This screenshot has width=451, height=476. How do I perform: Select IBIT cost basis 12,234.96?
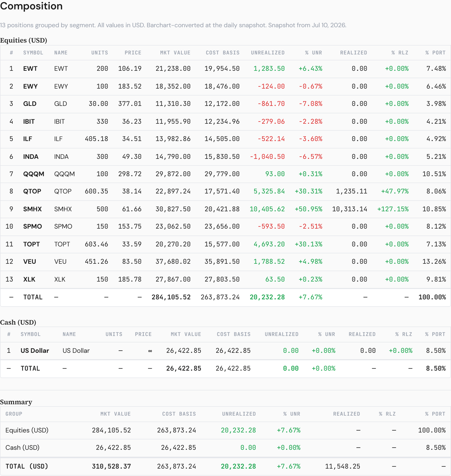pyautogui.click(x=222, y=121)
